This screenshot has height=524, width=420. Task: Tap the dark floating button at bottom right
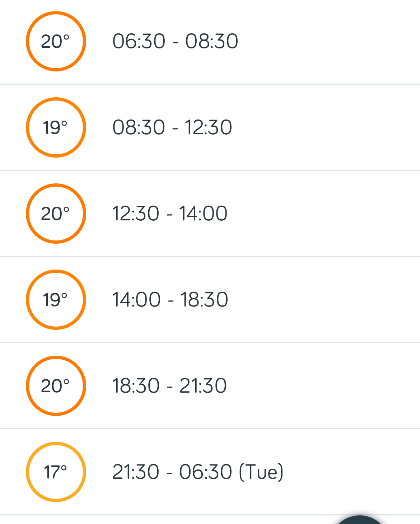[360, 520]
